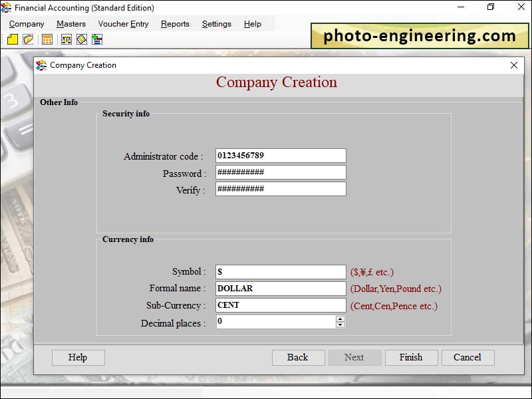
Task: Open the Settings menu
Action: click(x=216, y=23)
